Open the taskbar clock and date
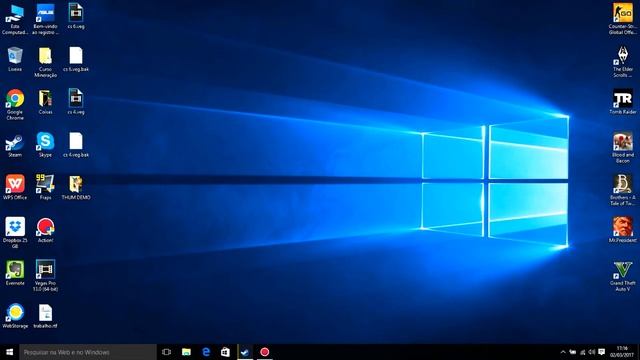640x360 pixels. click(x=622, y=352)
